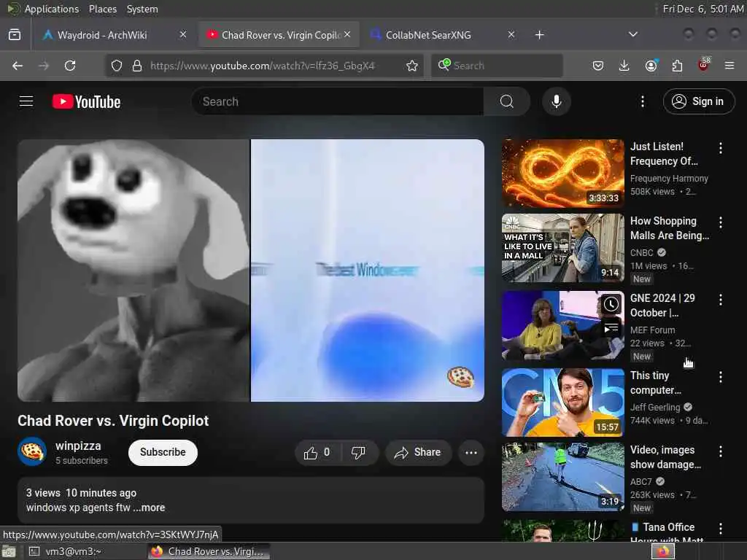Screen dimensions: 747x560
Task: Click Firefox tray icon in bottom panel
Action: pyautogui.click(x=663, y=551)
